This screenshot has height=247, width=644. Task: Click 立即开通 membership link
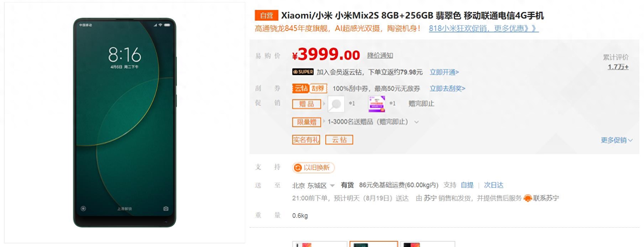(x=444, y=72)
